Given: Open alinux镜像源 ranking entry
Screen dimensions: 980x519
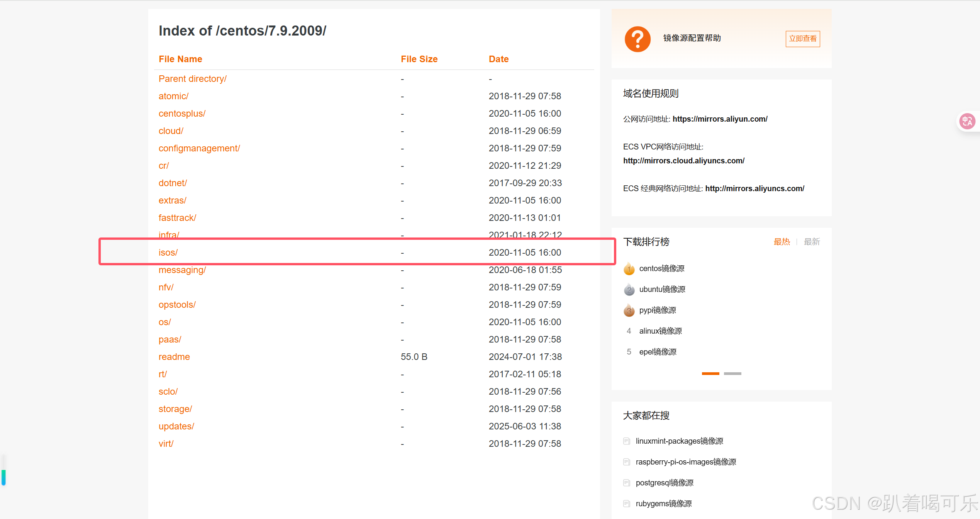Looking at the screenshot, I should (660, 331).
